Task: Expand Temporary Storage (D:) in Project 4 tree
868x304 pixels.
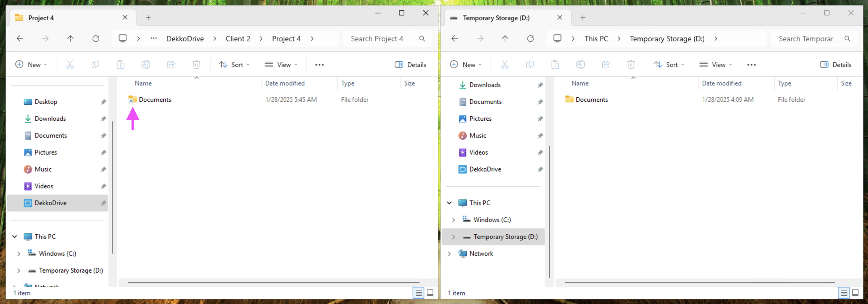Action: click(18, 270)
